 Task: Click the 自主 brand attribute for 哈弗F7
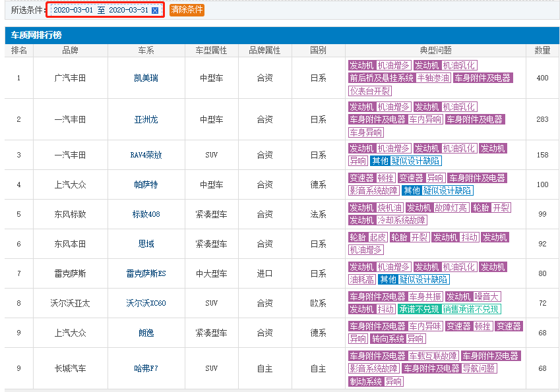pos(265,368)
